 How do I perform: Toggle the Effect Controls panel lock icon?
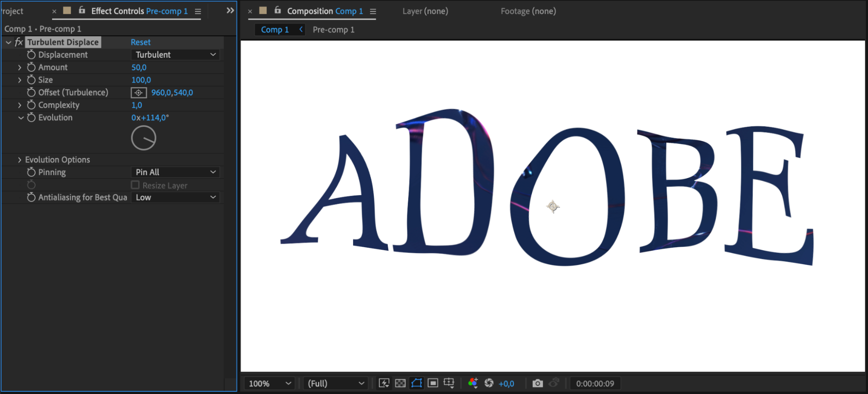pos(82,10)
